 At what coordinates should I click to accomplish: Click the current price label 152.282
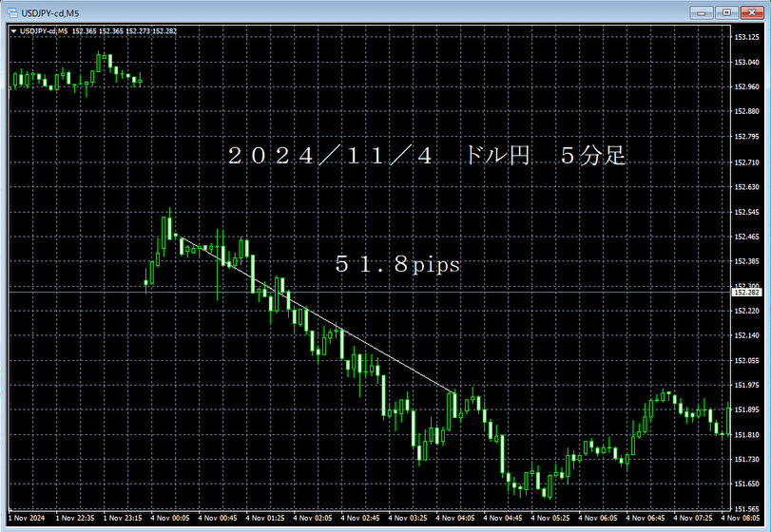point(746,293)
